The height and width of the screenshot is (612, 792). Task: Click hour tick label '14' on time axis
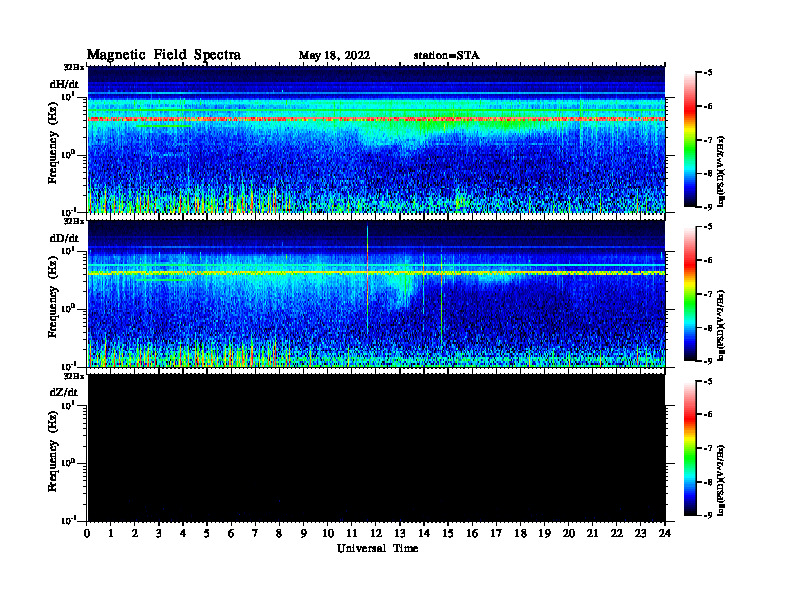pyautogui.click(x=424, y=534)
